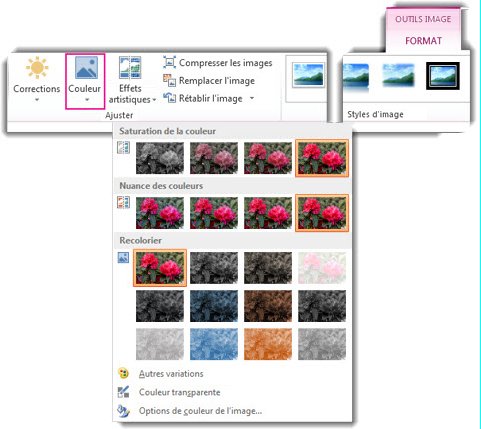Click the Couleur transparente pen icon
The image size is (481, 429).
click(x=123, y=392)
